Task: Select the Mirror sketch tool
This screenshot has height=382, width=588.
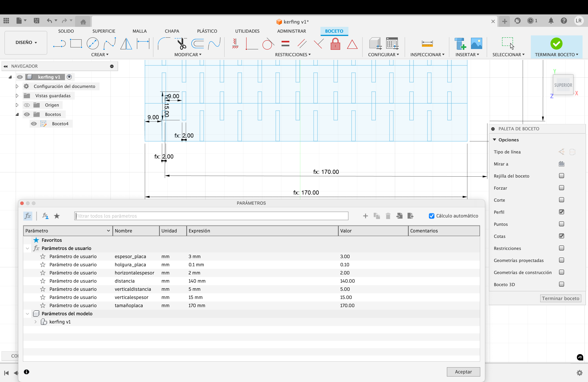Action: pos(126,44)
